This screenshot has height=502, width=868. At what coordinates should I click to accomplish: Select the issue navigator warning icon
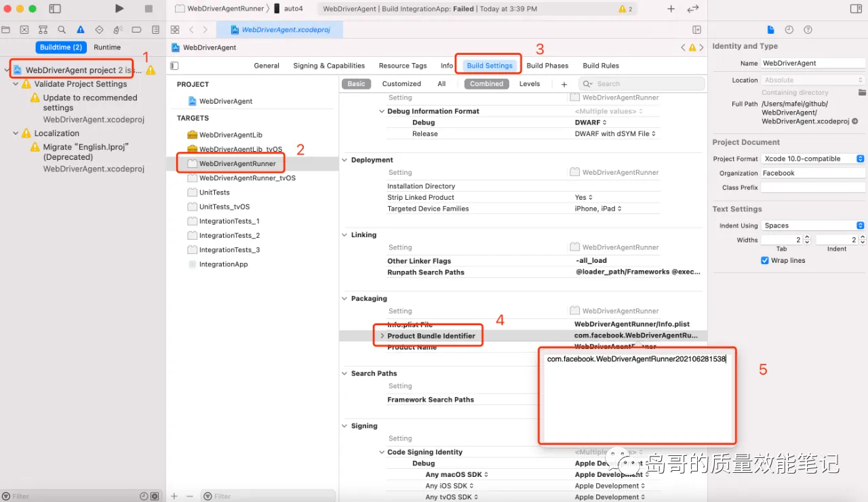point(81,30)
